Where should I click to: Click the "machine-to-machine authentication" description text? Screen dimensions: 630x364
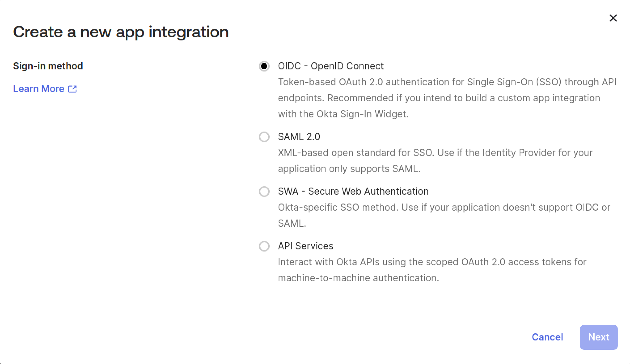[x=358, y=278]
